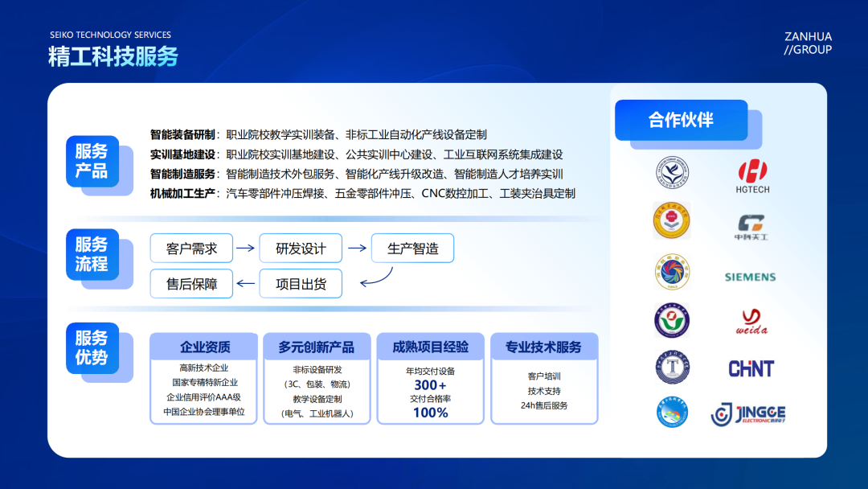Viewport: 868px width, 489px height.
Task: Click the text 高新技术企业
Action: [203, 368]
